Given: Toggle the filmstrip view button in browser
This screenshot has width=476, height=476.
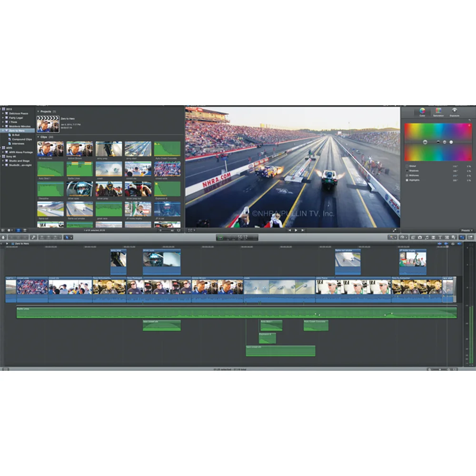Looking at the screenshot, I should point(19,230).
